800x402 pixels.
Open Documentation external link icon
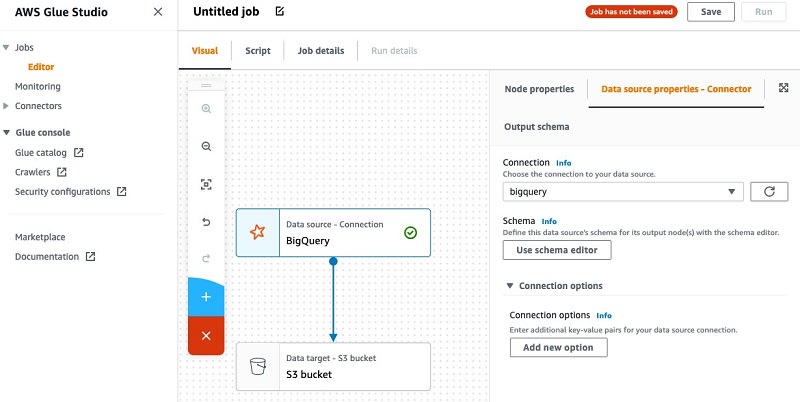(x=90, y=256)
